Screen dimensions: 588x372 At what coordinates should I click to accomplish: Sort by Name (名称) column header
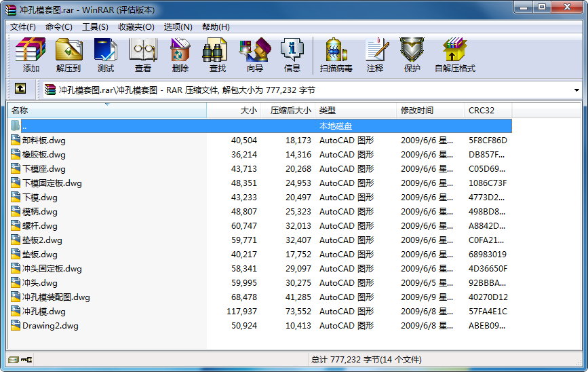click(107, 111)
